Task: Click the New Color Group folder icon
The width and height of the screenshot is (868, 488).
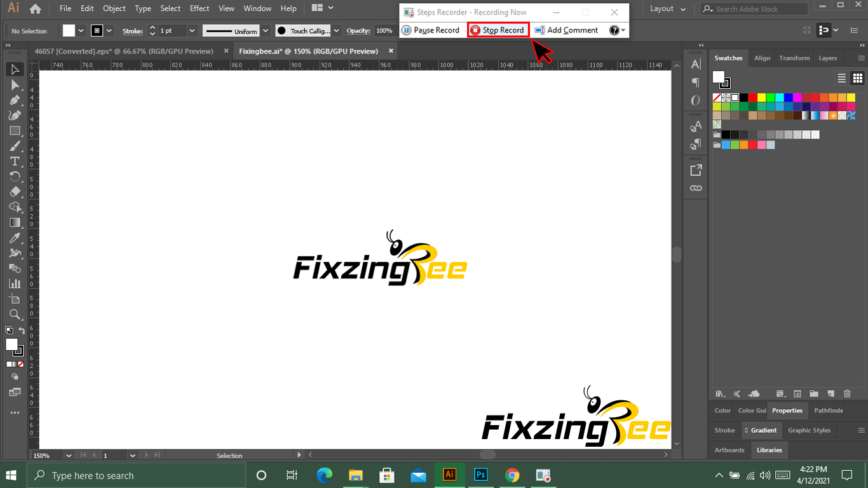Action: (x=813, y=394)
